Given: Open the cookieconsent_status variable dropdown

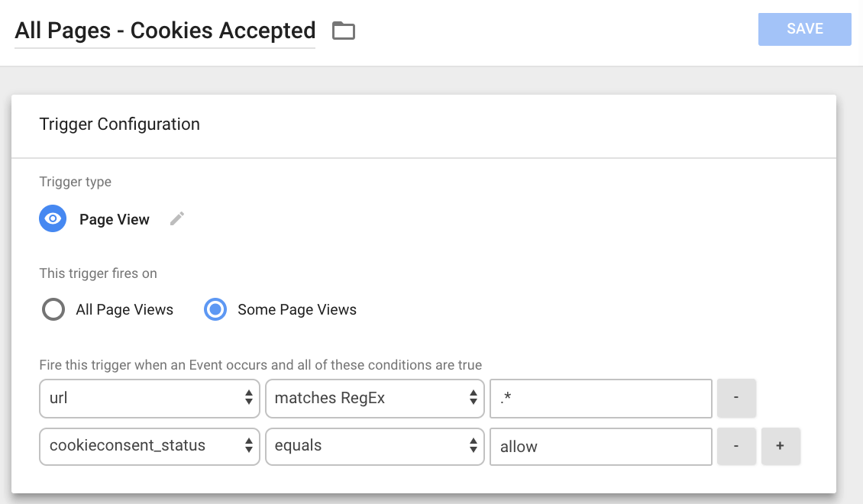Looking at the screenshot, I should [x=150, y=446].
